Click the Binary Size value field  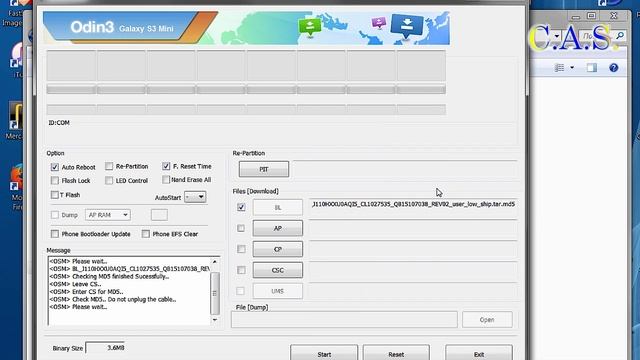105,348
